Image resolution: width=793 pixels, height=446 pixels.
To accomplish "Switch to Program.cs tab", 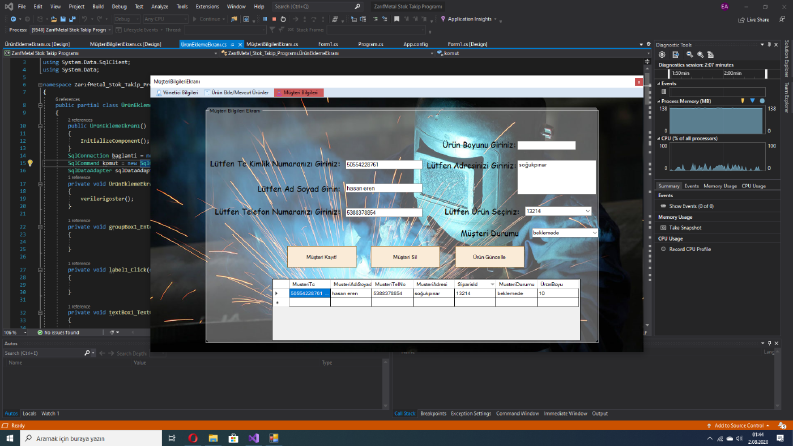I will coord(371,44).
